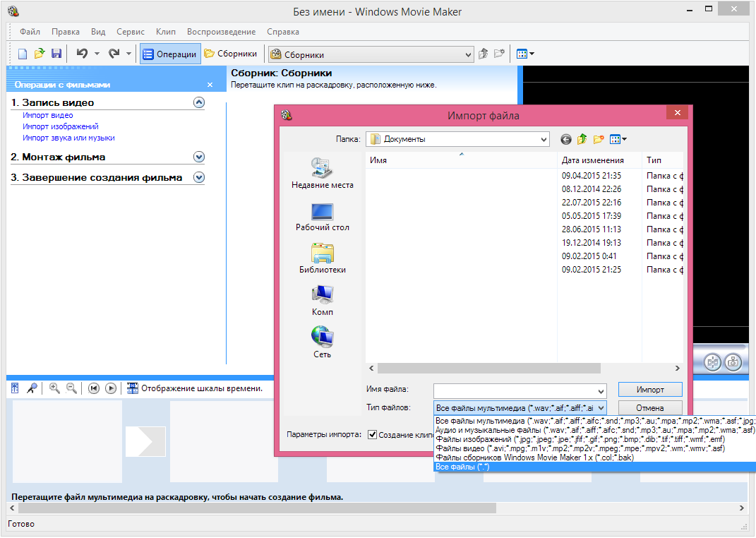Image resolution: width=756 pixels, height=538 pixels.
Task: Click the Импорт изображений link
Action: click(x=60, y=126)
